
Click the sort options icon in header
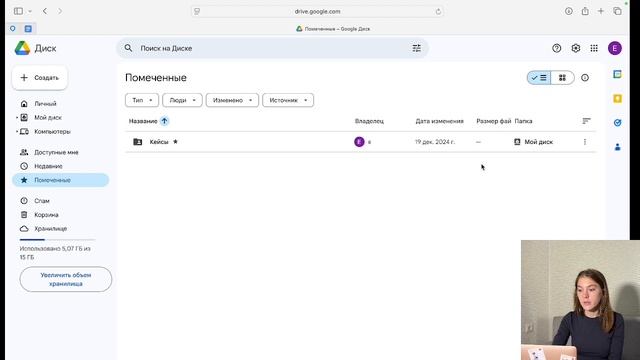point(586,121)
